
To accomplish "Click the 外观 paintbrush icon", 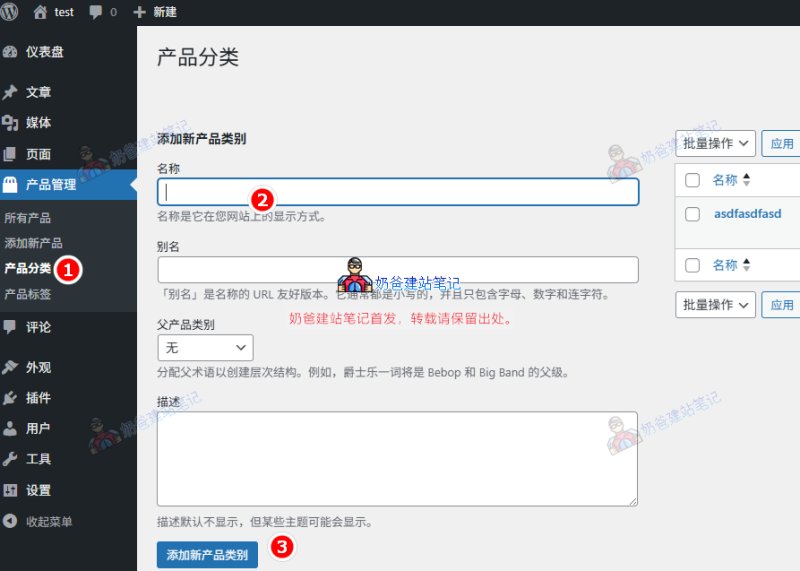I will click(10, 367).
